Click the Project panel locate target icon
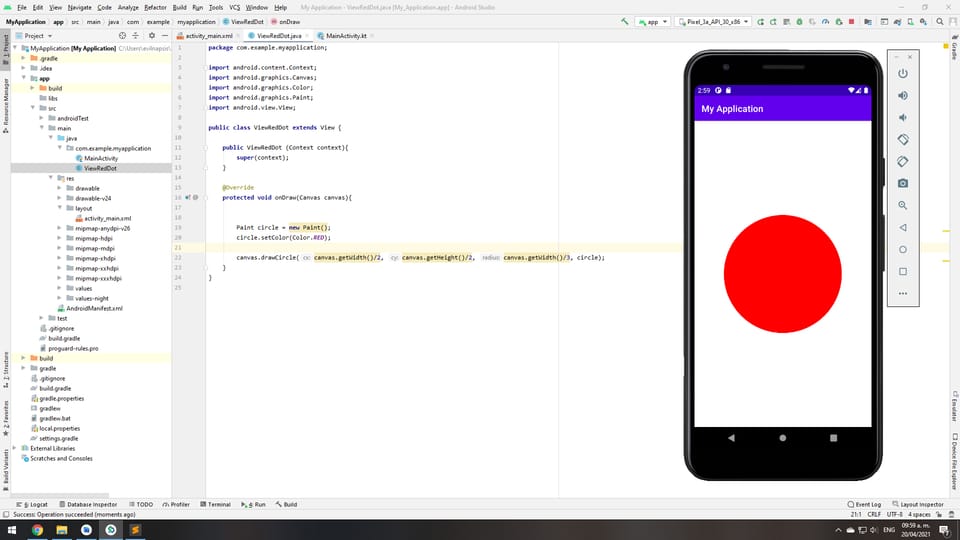 click(122, 36)
